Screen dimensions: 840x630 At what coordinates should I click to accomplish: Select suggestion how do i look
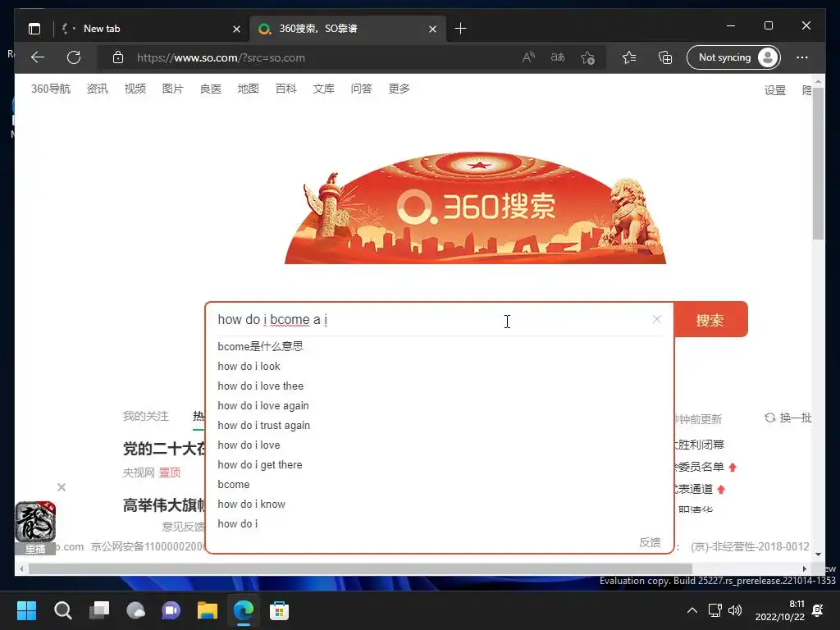[249, 367]
